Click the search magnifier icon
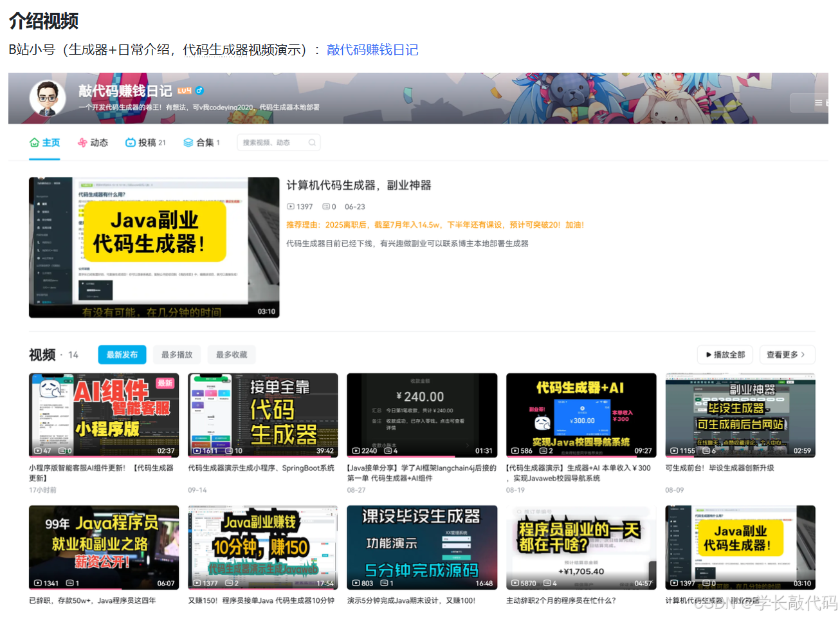Viewport: 840px width, 617px height. [313, 142]
